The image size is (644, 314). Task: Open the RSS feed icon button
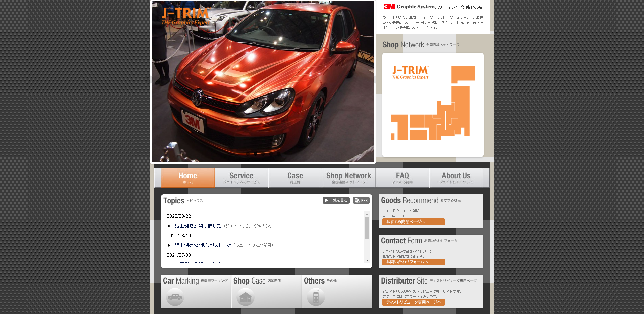pyautogui.click(x=361, y=200)
